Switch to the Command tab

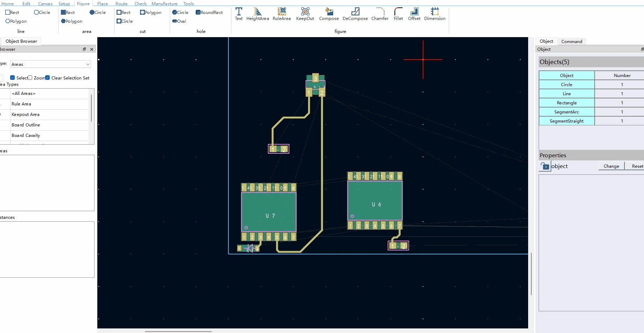pyautogui.click(x=572, y=41)
